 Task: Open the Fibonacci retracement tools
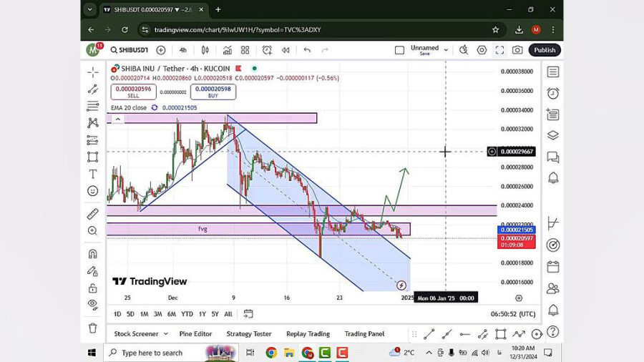[93, 106]
